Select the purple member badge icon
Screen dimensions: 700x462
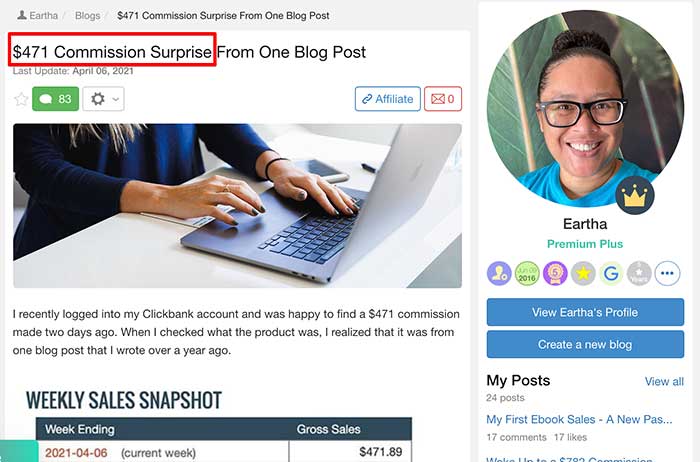(x=499, y=273)
